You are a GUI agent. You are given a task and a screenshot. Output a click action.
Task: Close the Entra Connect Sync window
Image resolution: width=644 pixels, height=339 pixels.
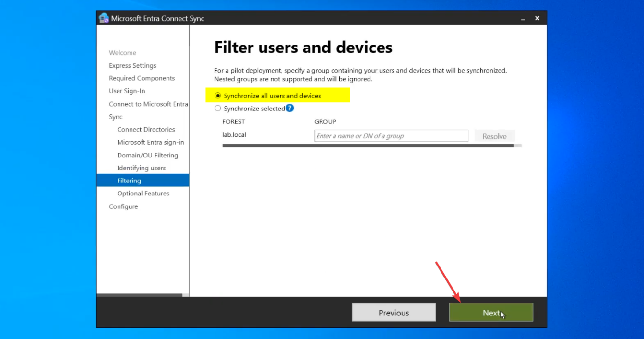(537, 18)
